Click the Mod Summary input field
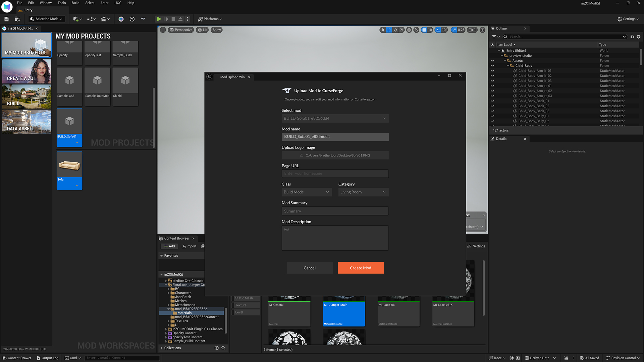The height and width of the screenshot is (362, 644). [x=334, y=211]
